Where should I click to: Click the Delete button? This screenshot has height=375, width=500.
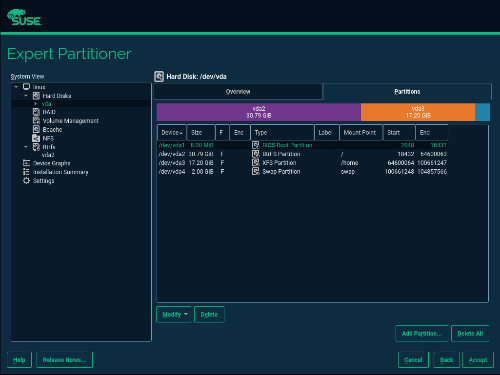coord(209,314)
